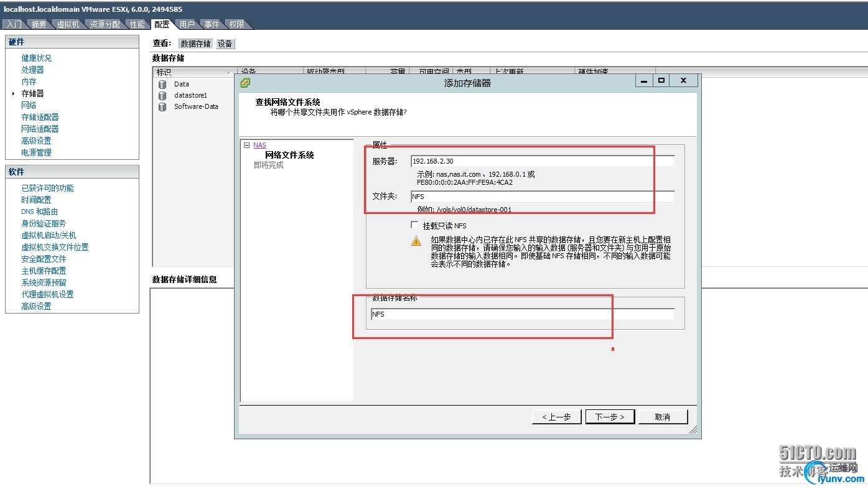Enable the 挂载只读 NFS checkbox
Viewport: 868px width, 489px height.
pos(415,225)
